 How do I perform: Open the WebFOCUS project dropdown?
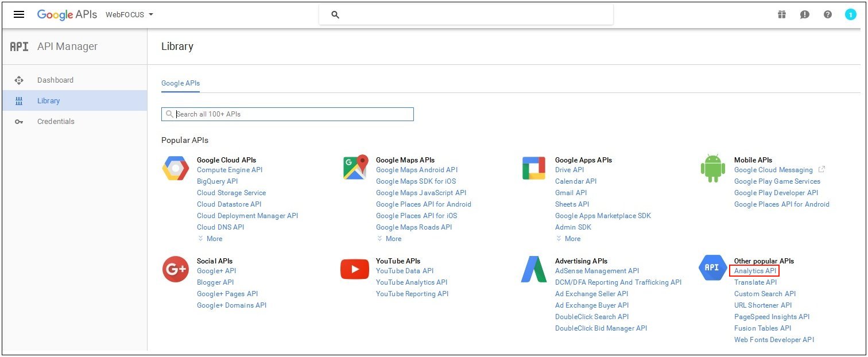point(129,15)
